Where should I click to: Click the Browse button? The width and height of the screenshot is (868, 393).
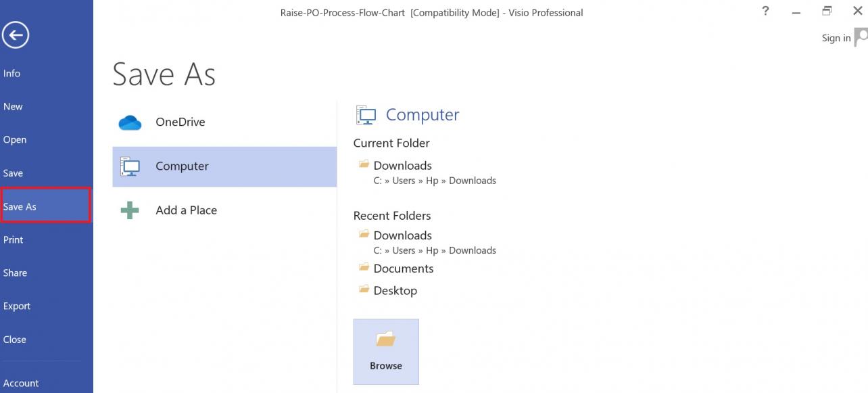(385, 351)
